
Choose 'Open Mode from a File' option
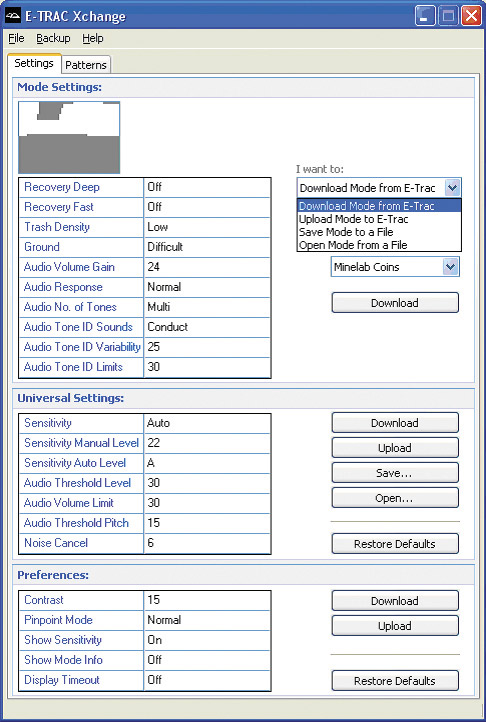[379, 245]
